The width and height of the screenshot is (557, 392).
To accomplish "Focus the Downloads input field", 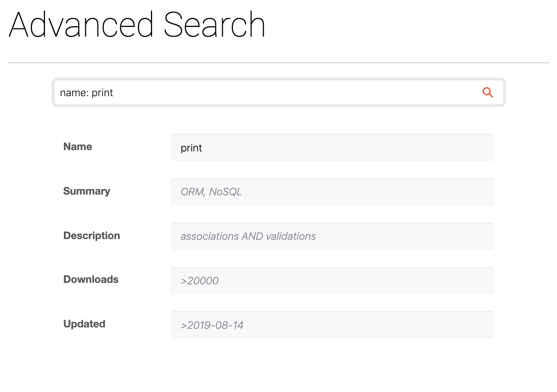I will click(332, 280).
